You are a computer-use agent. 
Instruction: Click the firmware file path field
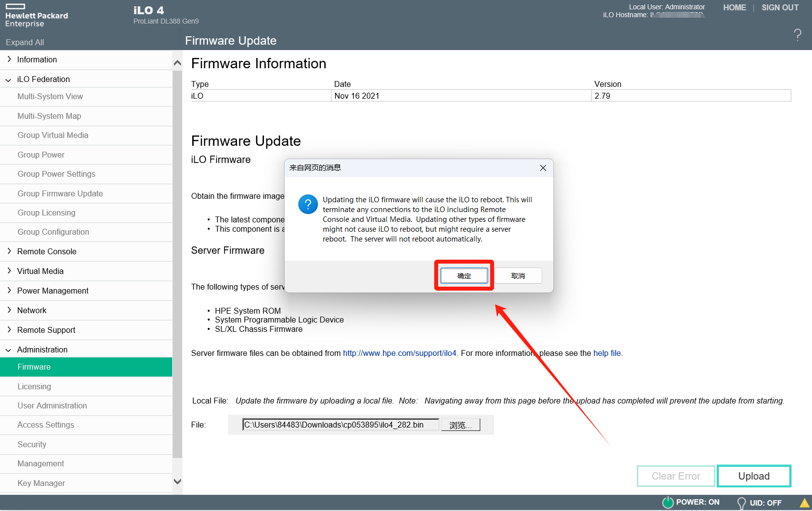tap(341, 425)
